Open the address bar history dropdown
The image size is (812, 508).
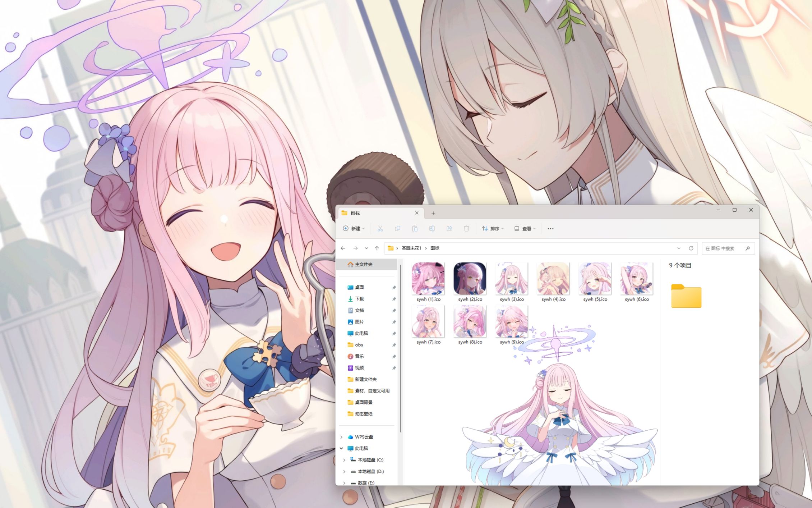click(679, 248)
